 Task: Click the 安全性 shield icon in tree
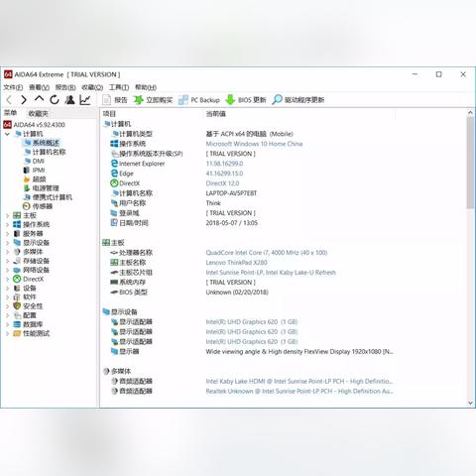[x=17, y=306]
